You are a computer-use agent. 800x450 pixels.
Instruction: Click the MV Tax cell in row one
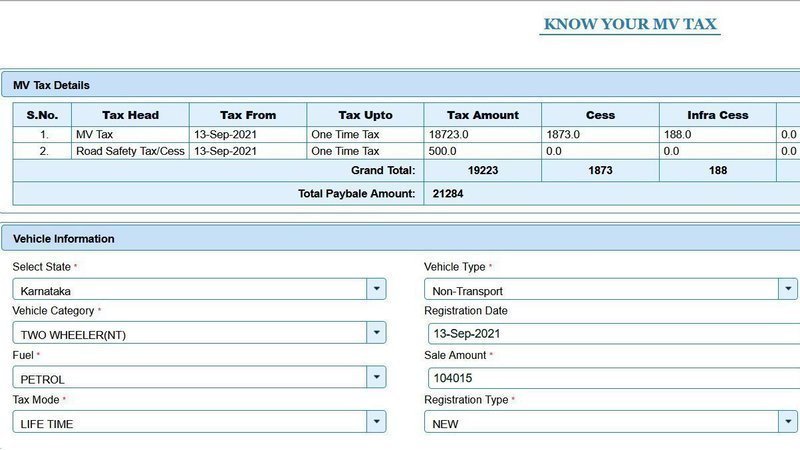(x=130, y=134)
